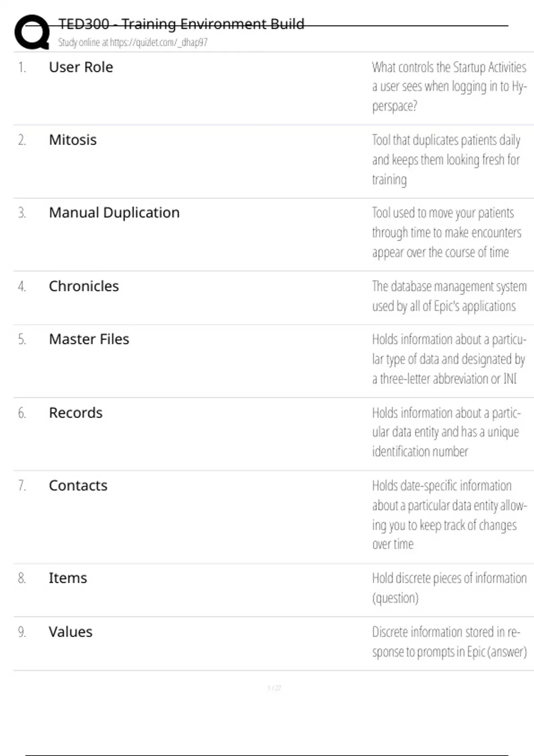The width and height of the screenshot is (534, 756).
Task: Click the three-letter abbreviation INI definition
Action: click(449, 359)
